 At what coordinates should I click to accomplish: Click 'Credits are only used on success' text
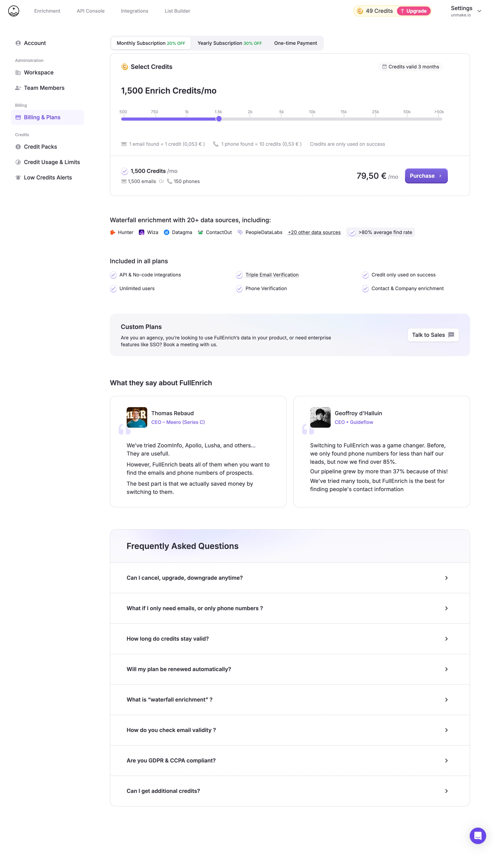point(347,144)
